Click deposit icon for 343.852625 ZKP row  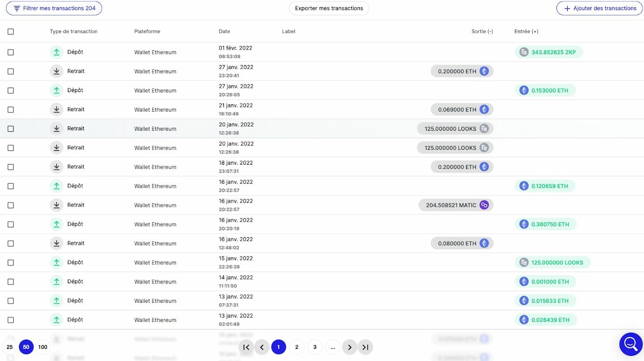tap(56, 52)
